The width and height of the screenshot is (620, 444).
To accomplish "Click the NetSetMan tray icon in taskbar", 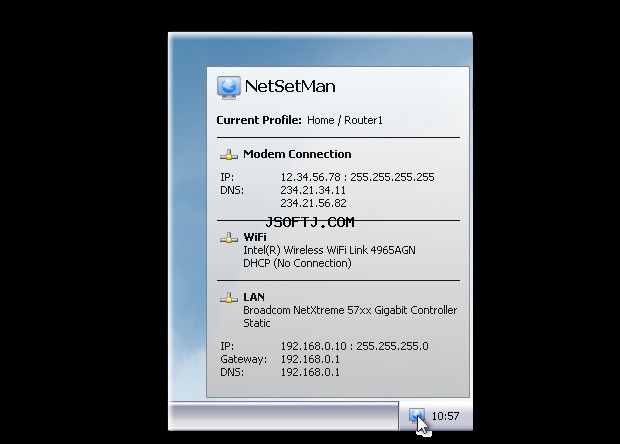I will tap(416, 416).
